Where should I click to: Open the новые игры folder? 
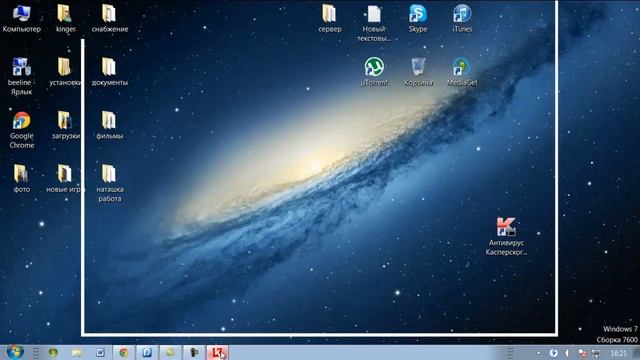pos(64,178)
